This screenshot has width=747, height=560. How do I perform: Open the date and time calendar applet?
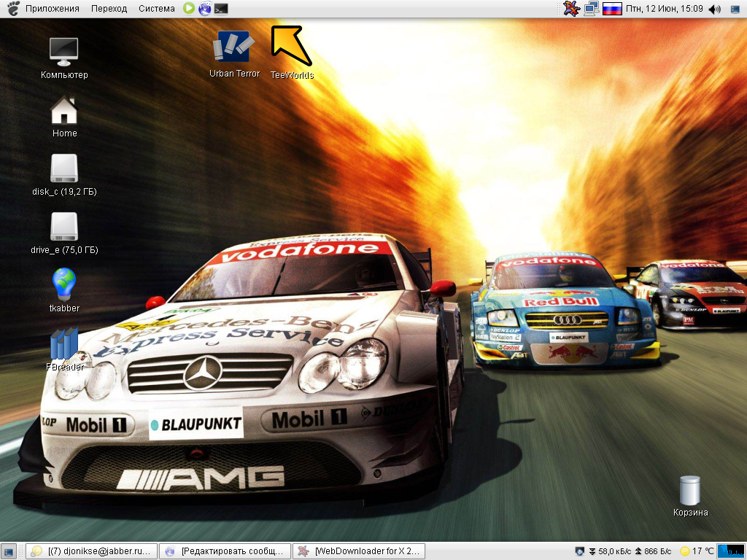(664, 9)
